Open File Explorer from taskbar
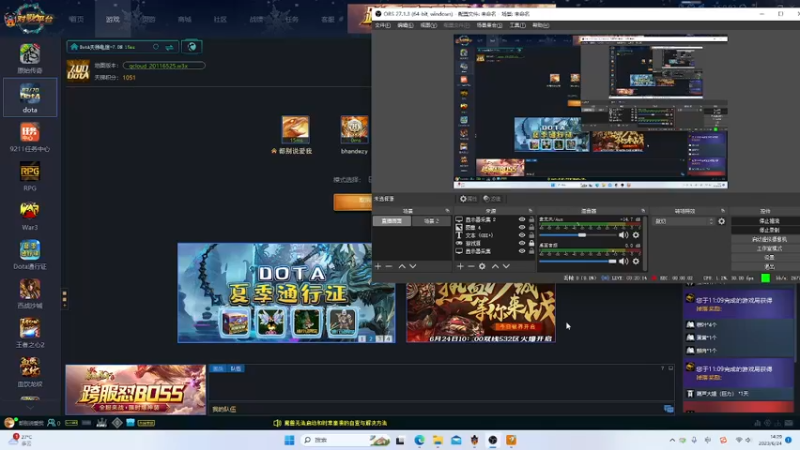The height and width of the screenshot is (450, 800). click(438, 440)
